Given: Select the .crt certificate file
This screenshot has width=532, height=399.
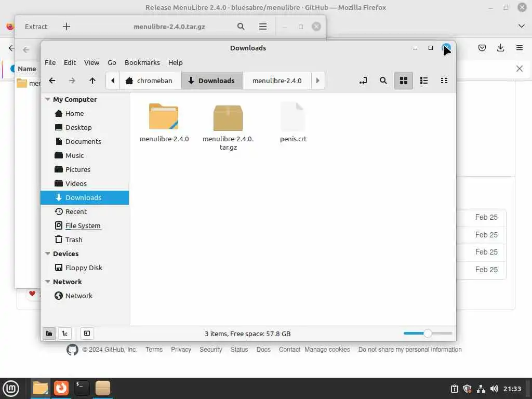Looking at the screenshot, I should [293, 117].
